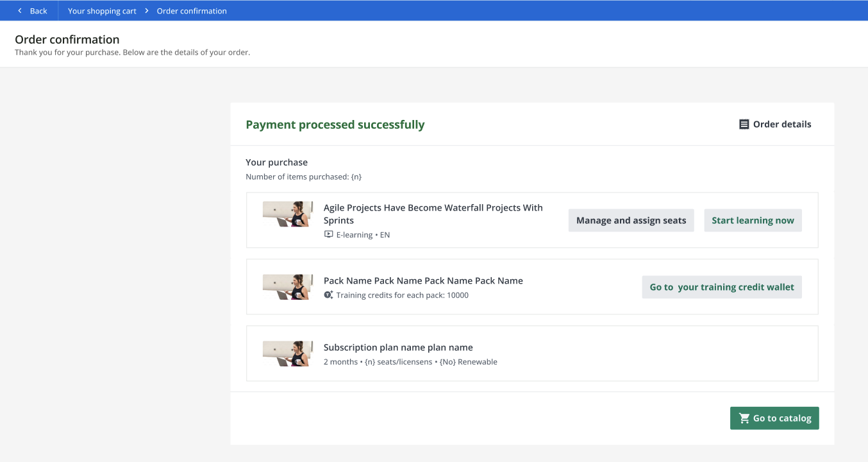The height and width of the screenshot is (462, 868).
Task: Click the breadcrumb separator chevron
Action: pyautogui.click(x=147, y=11)
